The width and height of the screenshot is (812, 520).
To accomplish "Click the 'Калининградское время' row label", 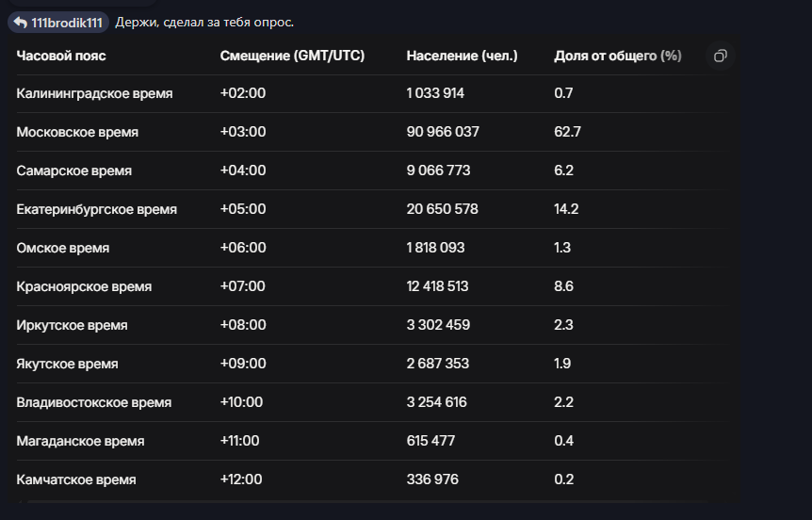I will tap(94, 94).
